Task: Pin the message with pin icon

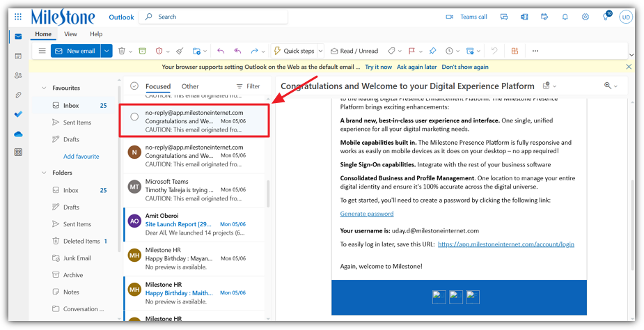Action: click(432, 51)
